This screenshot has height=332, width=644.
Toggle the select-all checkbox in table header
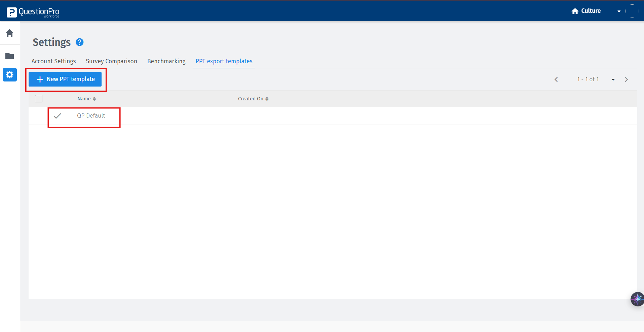39,98
